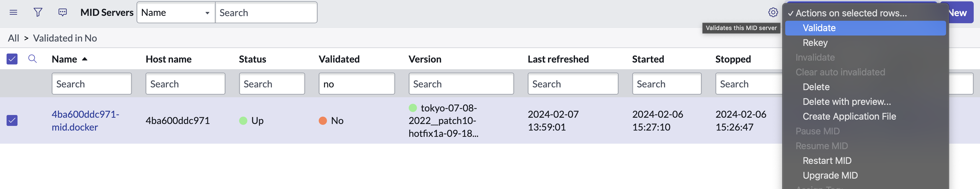Open the personalize list gear icon
980x189 pixels.
tap(773, 13)
